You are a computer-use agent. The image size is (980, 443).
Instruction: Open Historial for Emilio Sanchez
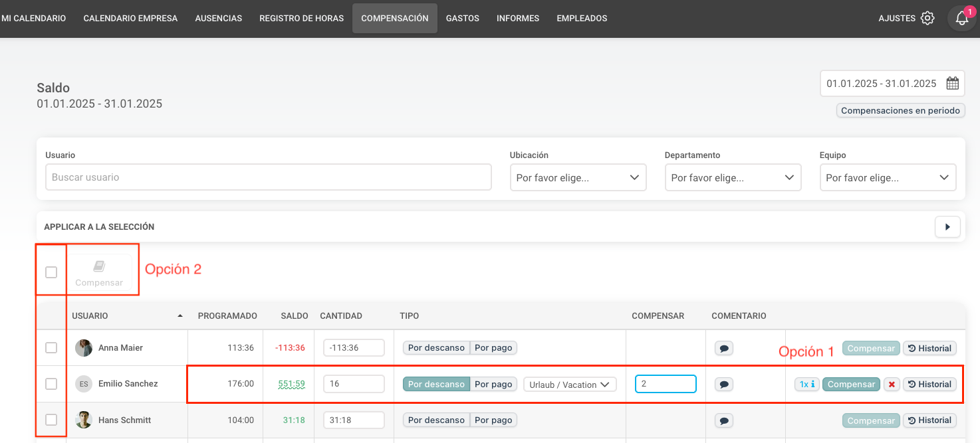pyautogui.click(x=929, y=385)
